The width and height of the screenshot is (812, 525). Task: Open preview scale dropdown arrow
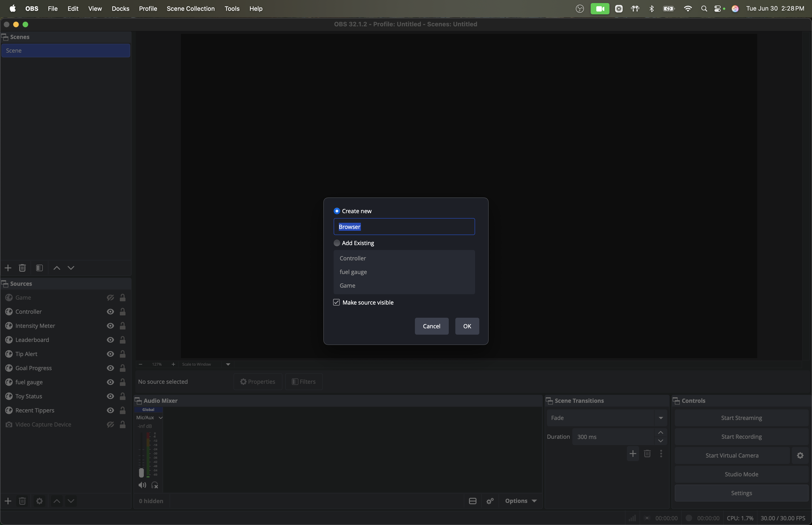click(x=228, y=364)
